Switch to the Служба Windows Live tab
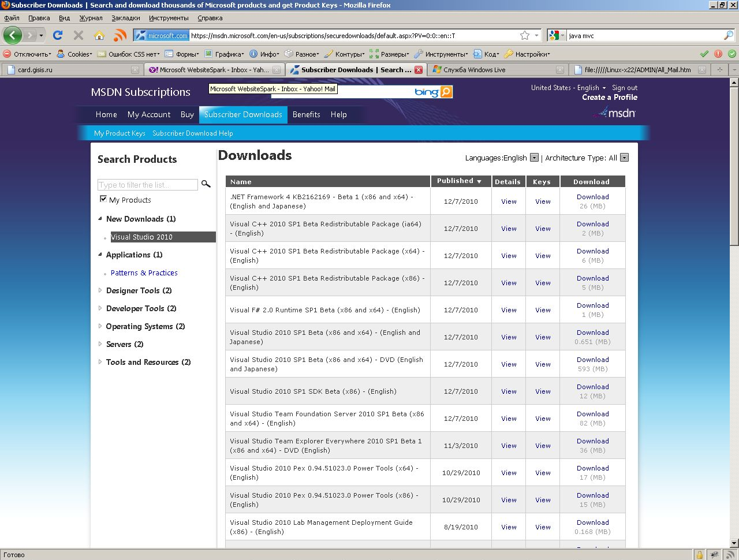This screenshot has height=560, width=739. point(499,70)
